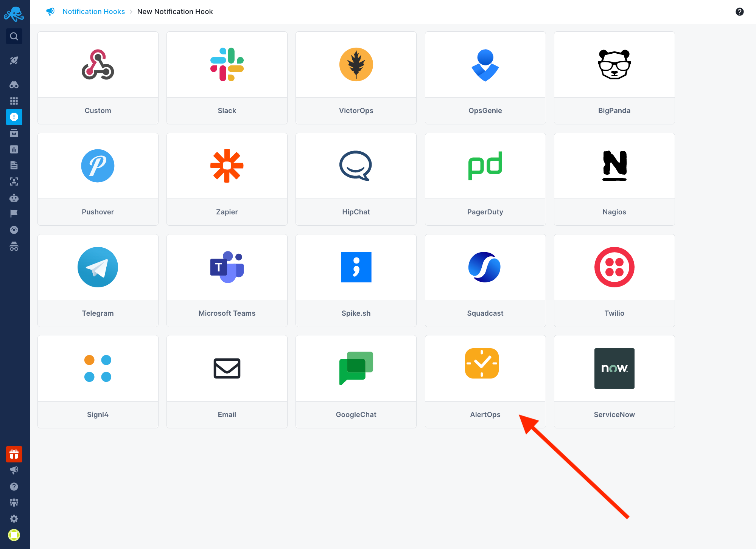Image resolution: width=756 pixels, height=549 pixels.
Task: Select the GoogleChat logo
Action: [356, 368]
